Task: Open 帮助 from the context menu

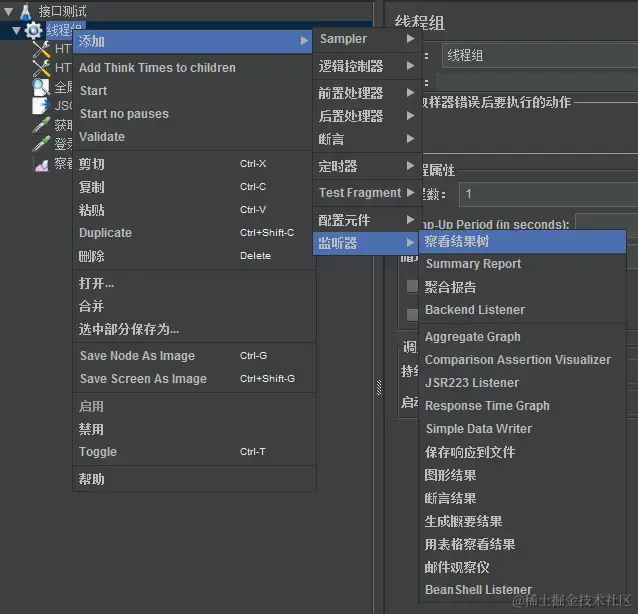Action: click(194, 479)
